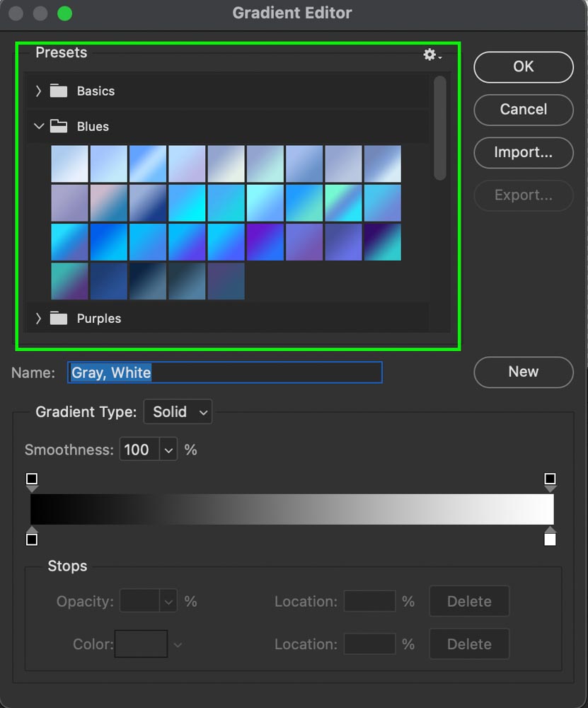Select the third Blues gradient in row four
Viewport: 588px width, 708px height.
coord(148,281)
